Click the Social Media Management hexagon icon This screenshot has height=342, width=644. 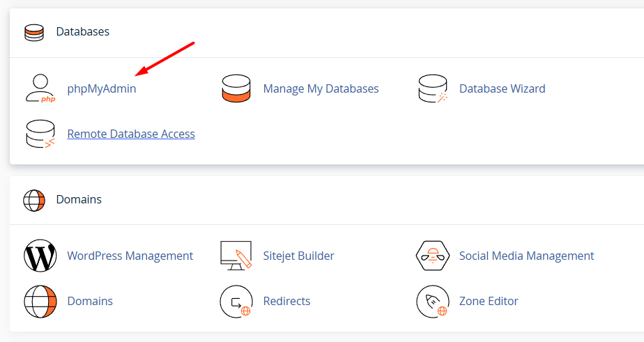(x=432, y=256)
